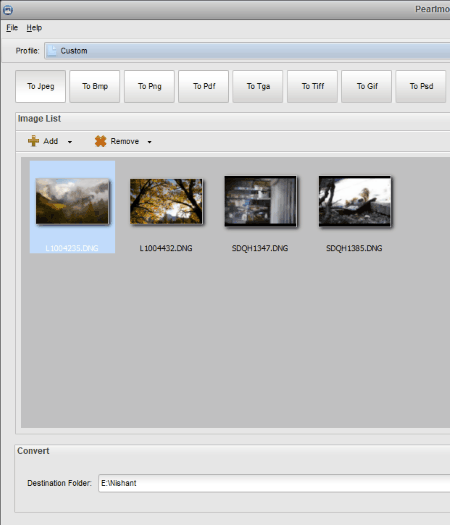Expand the Remove dropdown arrow
The width and height of the screenshot is (450, 525).
click(x=149, y=142)
